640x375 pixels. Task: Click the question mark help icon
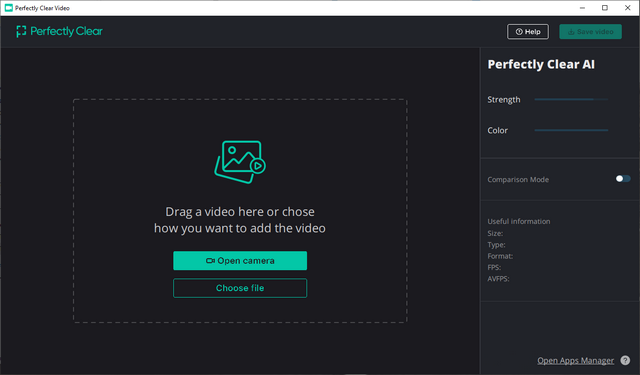[625, 360]
